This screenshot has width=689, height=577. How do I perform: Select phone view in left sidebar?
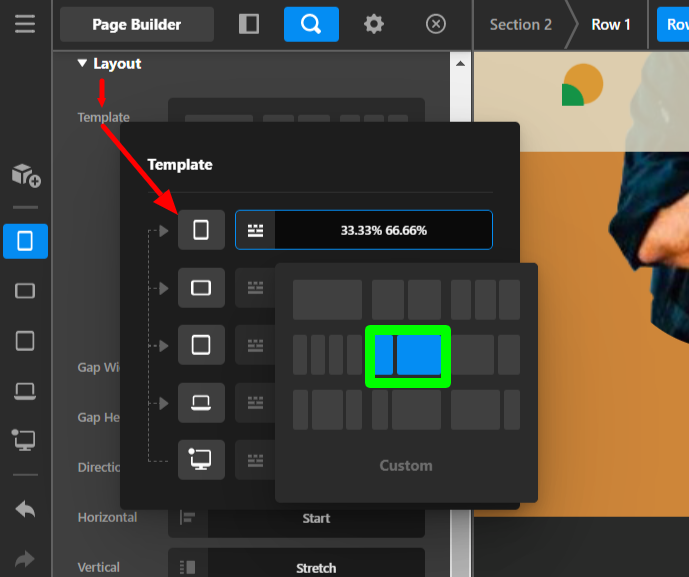(25, 241)
